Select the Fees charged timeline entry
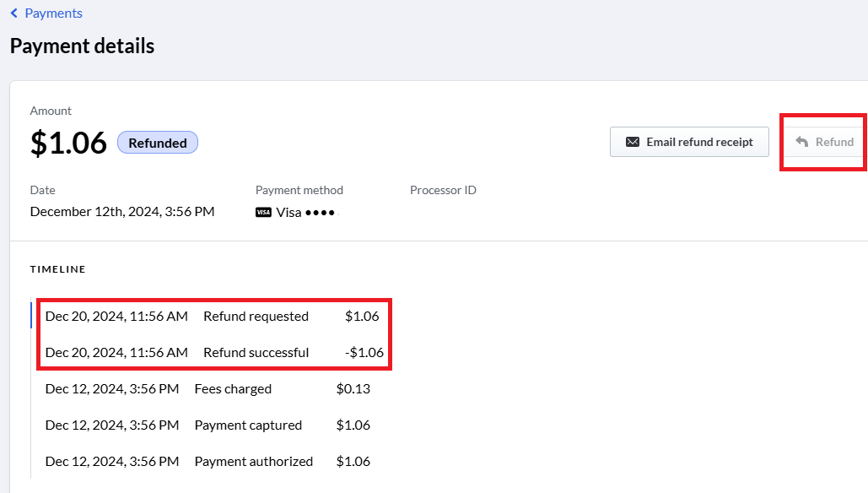 coord(208,389)
